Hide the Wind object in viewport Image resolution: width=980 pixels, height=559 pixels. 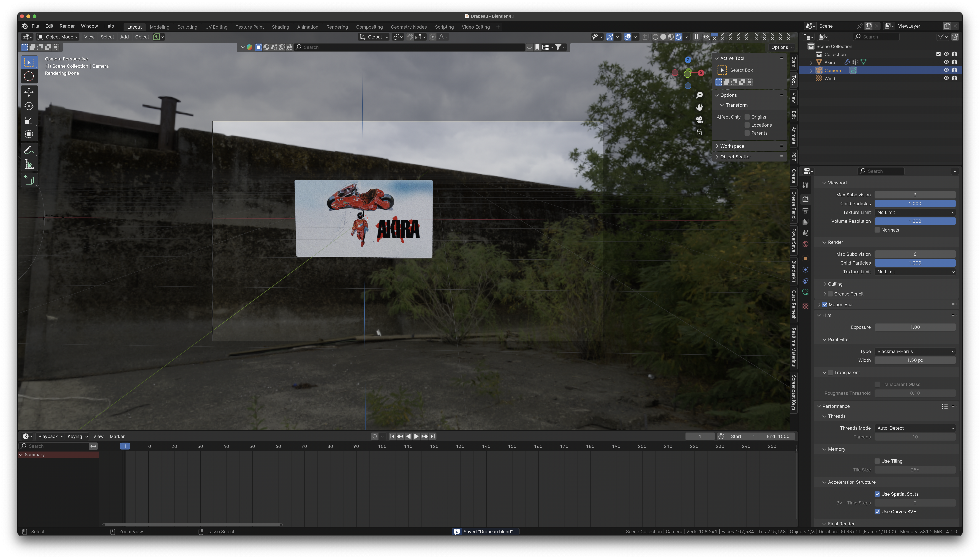(x=946, y=78)
